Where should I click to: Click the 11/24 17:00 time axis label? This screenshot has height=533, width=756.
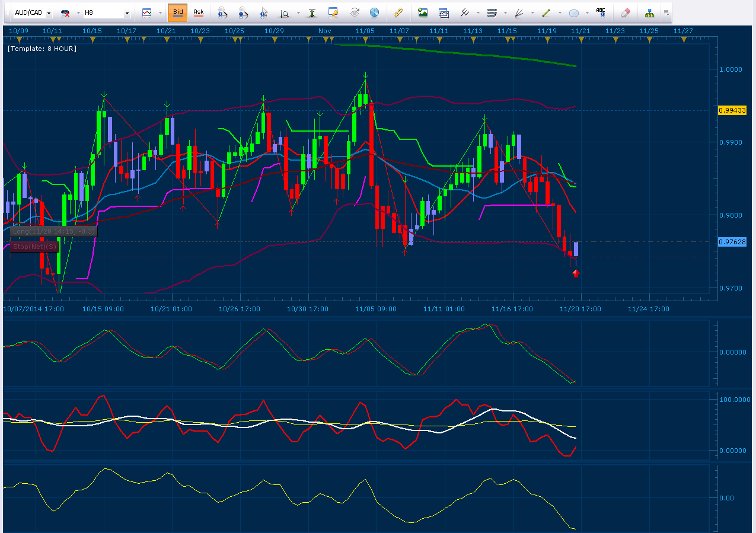coord(649,309)
